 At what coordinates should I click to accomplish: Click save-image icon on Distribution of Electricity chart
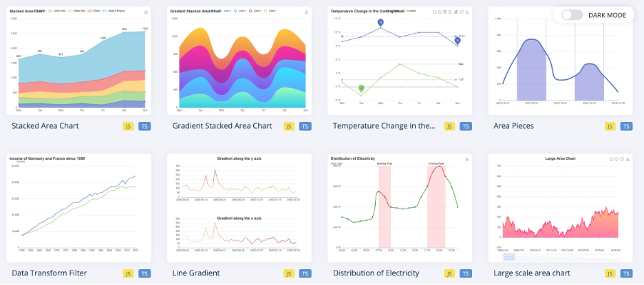467,159
